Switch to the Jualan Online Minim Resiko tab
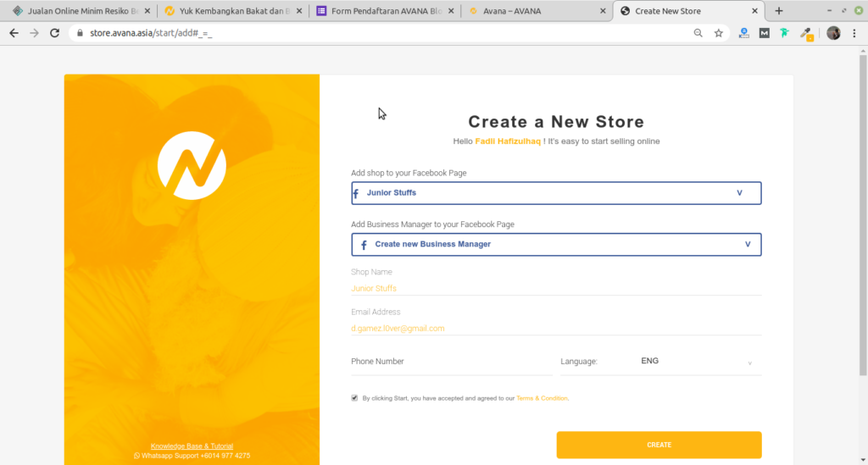The width and height of the screenshot is (868, 465). click(x=82, y=11)
